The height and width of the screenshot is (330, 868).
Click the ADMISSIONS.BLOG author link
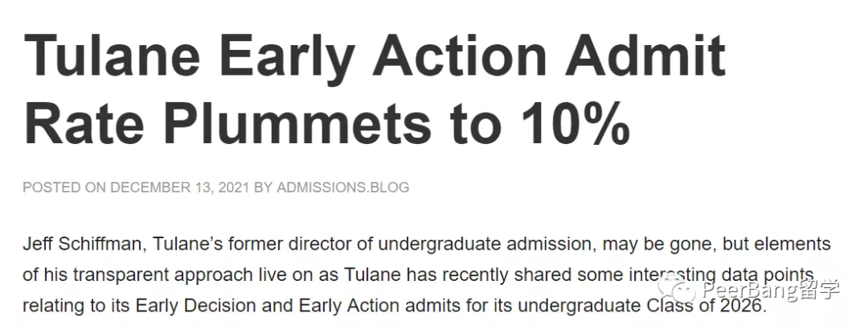tap(342, 188)
